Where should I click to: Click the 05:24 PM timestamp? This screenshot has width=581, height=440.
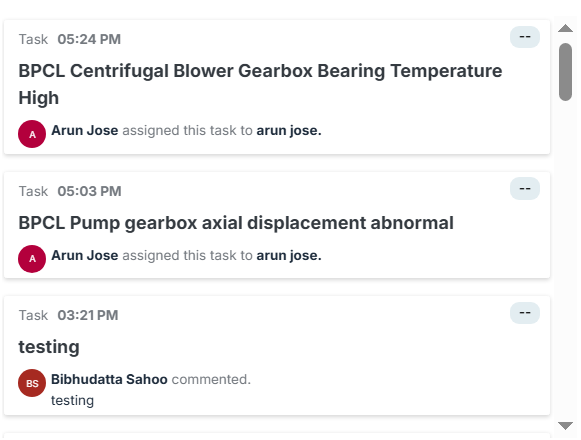[89, 39]
